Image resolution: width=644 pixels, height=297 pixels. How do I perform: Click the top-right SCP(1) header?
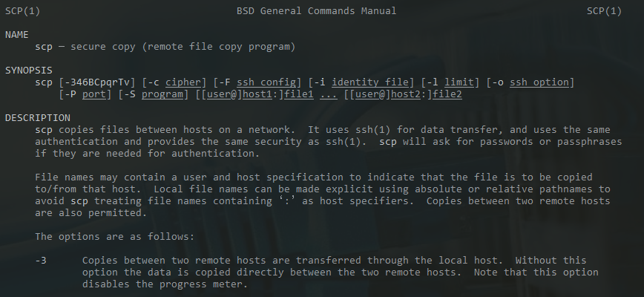pos(604,11)
